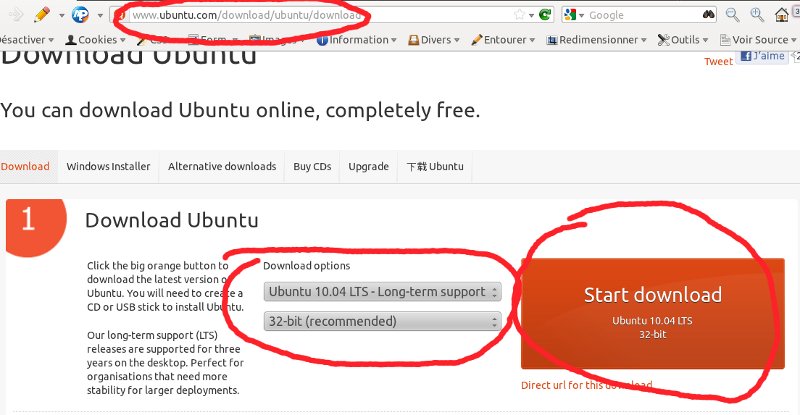Viewport: 800px width, 415px height.
Task: Open the Divers toolbar menu
Action: pos(434,40)
